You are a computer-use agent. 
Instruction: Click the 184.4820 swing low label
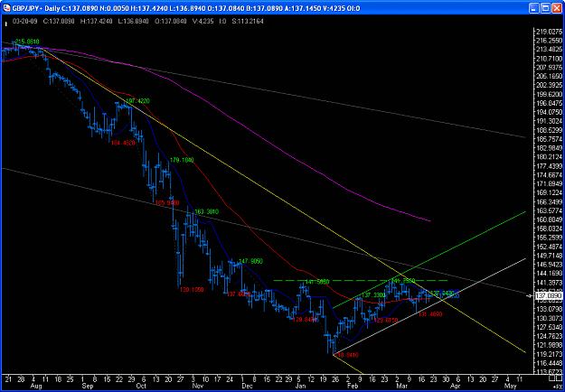coord(123,143)
